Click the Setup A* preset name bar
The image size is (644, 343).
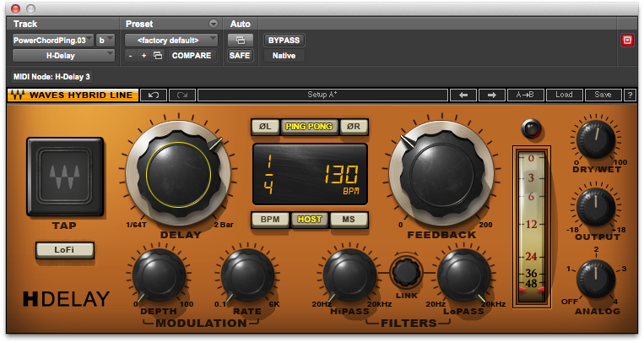pos(322,95)
